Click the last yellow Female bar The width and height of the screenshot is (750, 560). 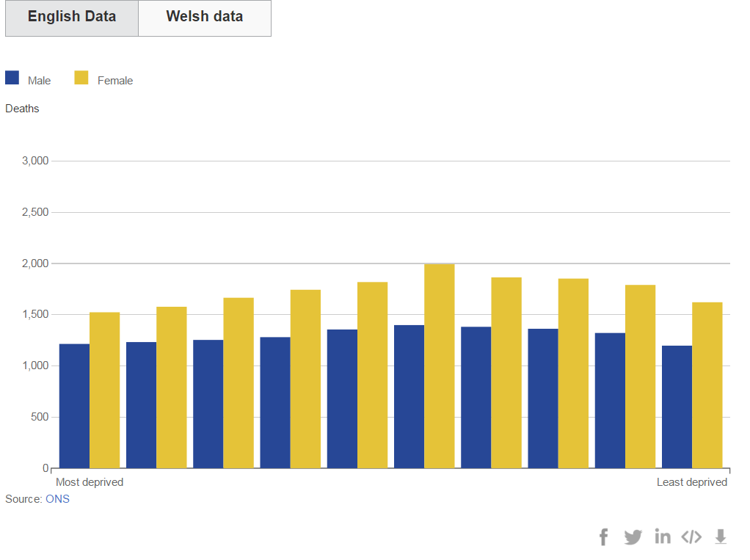point(707,385)
